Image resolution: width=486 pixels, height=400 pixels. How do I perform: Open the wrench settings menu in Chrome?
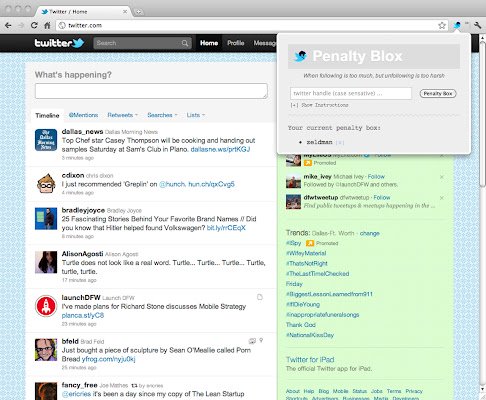[x=477, y=25]
